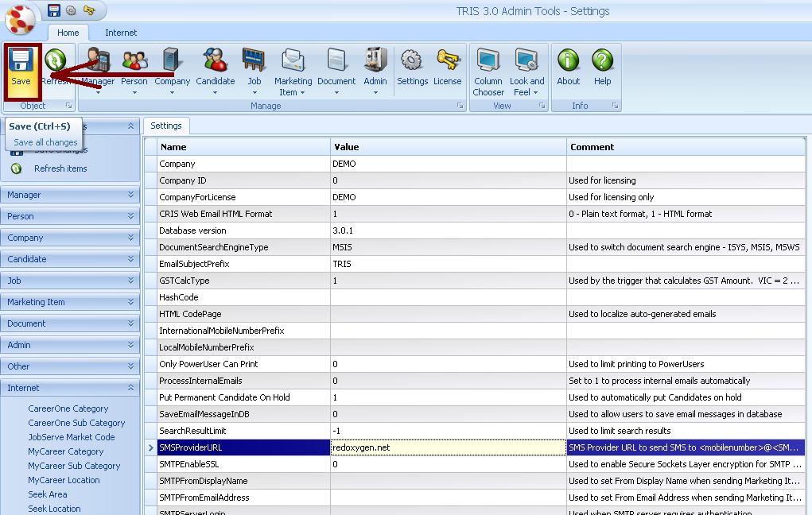The image size is (812, 515).
Task: Open the Object group dialog launcher
Action: point(68,106)
